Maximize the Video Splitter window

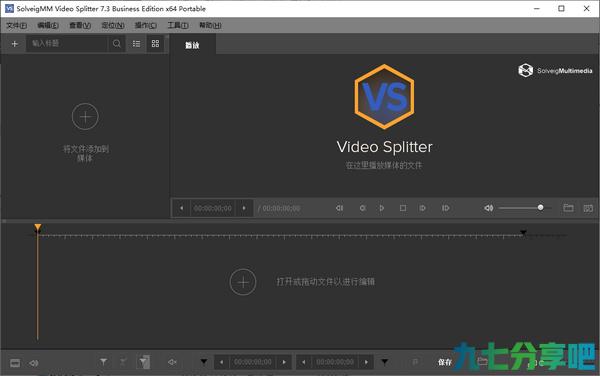561,8
